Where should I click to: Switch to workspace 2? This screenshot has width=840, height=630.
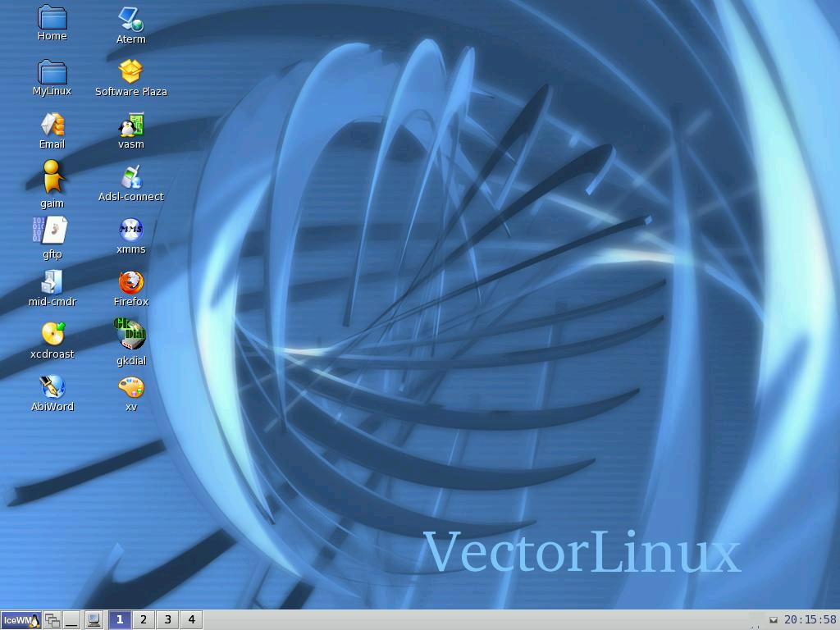pyautogui.click(x=144, y=620)
